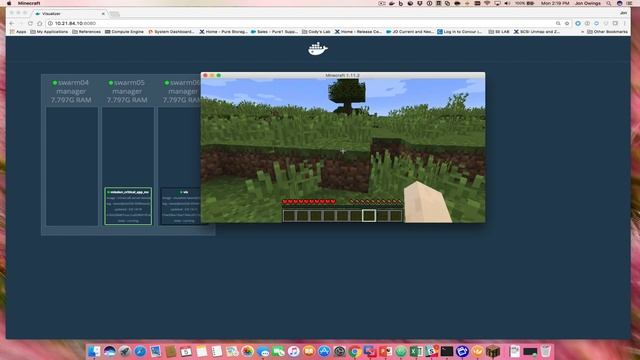Open the Minecraft application menu

click(x=29, y=3)
